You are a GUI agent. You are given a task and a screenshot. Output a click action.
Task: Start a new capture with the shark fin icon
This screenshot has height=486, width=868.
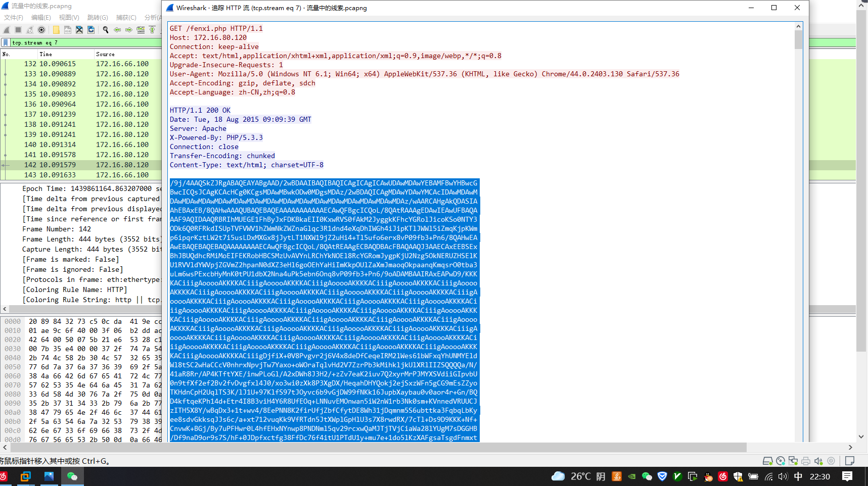6,30
